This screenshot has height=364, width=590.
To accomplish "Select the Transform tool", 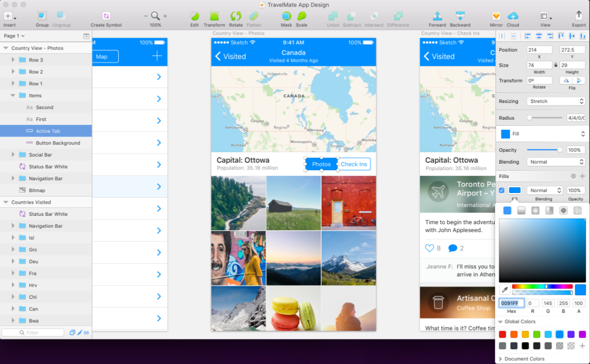I will [x=214, y=16].
